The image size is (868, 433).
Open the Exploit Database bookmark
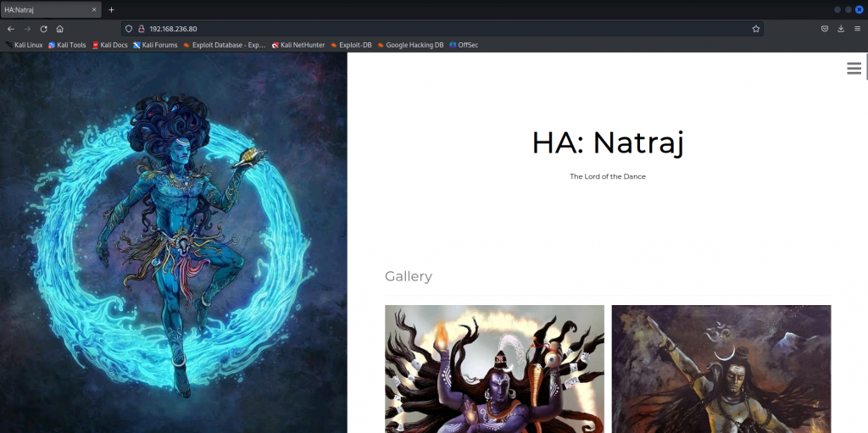224,45
